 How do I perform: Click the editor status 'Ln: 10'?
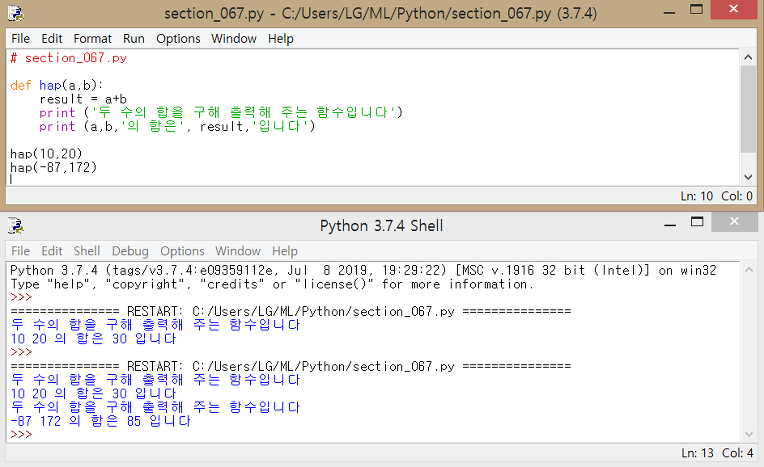coord(696,196)
